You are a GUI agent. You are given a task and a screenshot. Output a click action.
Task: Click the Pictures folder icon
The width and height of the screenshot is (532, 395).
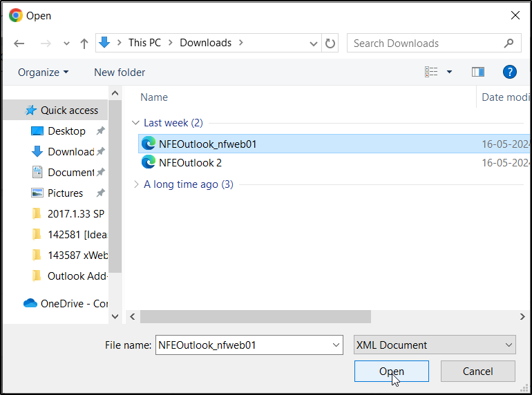point(37,193)
